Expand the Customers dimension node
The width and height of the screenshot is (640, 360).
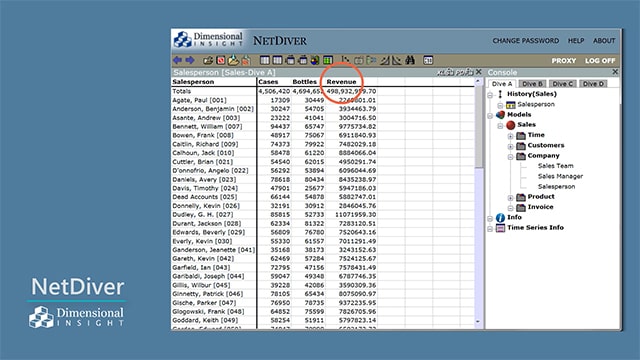coord(510,146)
